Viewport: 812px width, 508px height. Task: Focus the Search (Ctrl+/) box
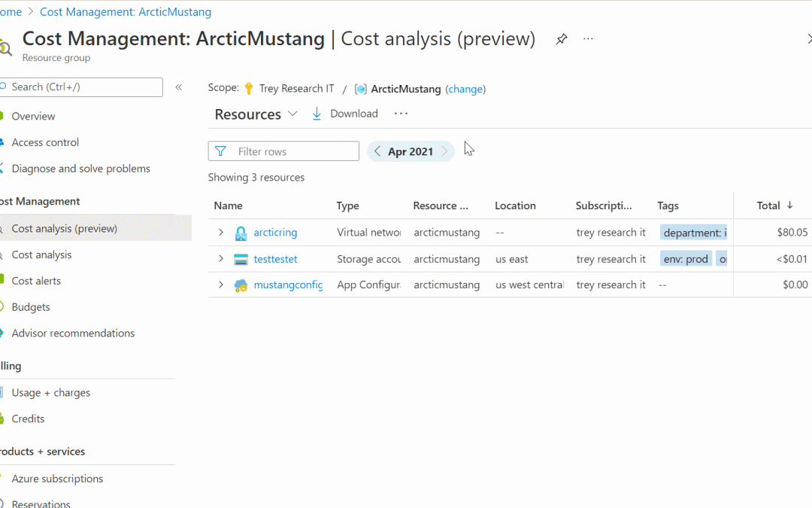coord(81,87)
